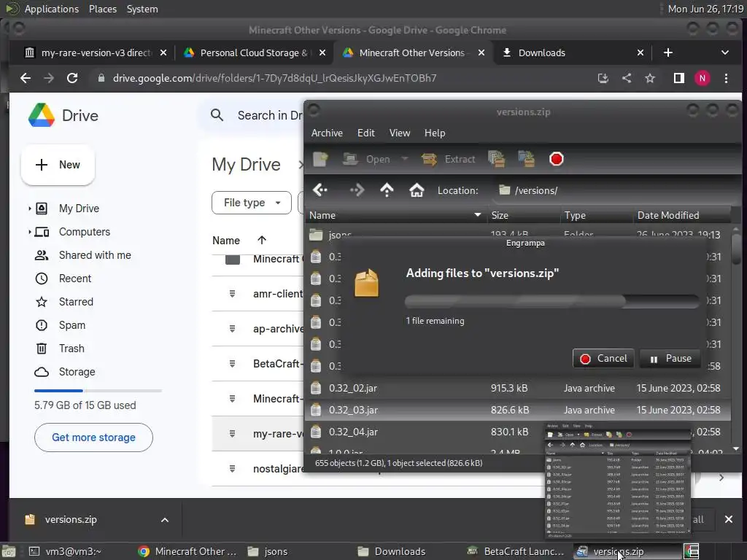Toggle Chrome side panel icon

pyautogui.click(x=679, y=78)
